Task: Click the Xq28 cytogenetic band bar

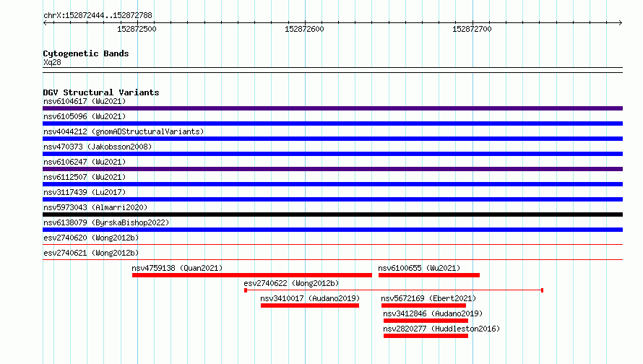Action: tap(332, 70)
